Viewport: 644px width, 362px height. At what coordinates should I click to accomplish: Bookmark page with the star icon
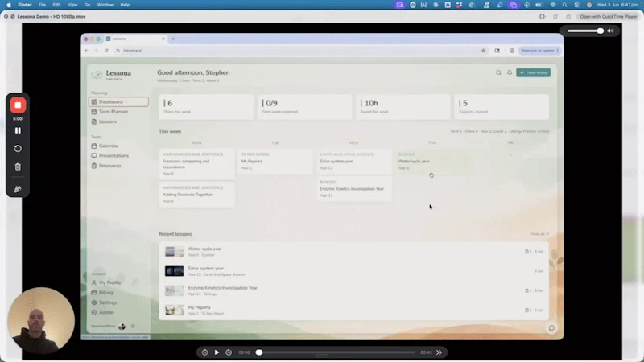click(x=484, y=51)
